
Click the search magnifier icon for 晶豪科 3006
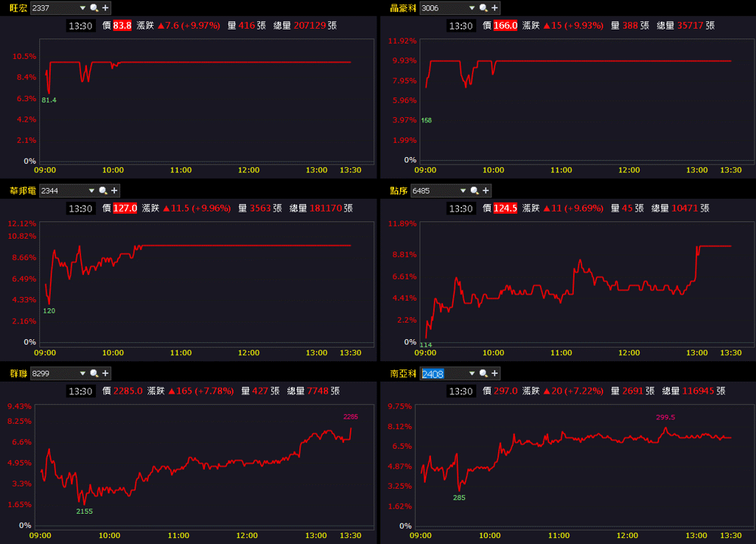[483, 8]
